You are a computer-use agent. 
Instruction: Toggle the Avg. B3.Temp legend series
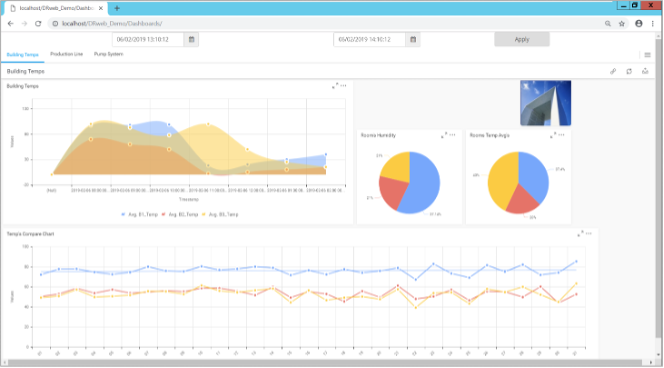click(220, 215)
